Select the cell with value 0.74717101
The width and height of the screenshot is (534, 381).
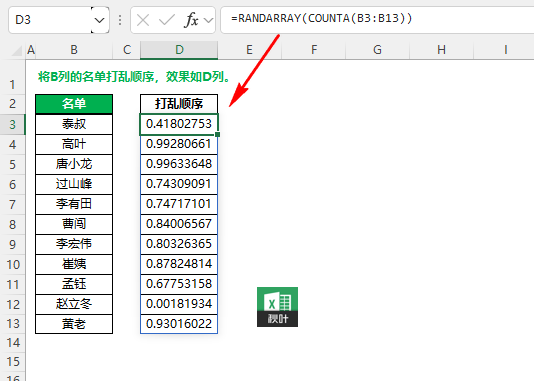179,204
